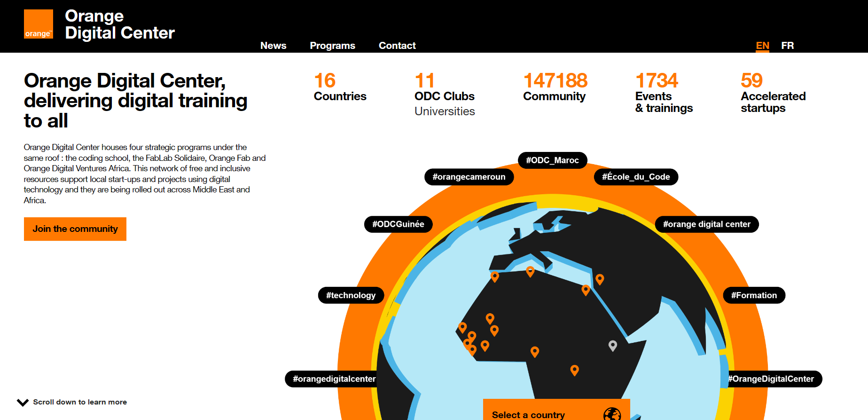Image resolution: width=868 pixels, height=420 pixels.
Task: Click Scroll down to learn more text
Action: (80, 402)
